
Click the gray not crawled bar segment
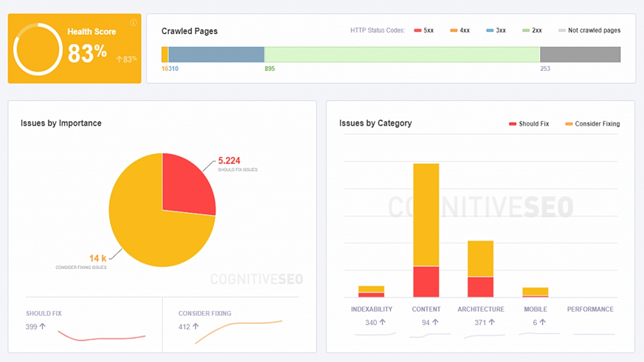[580, 54]
